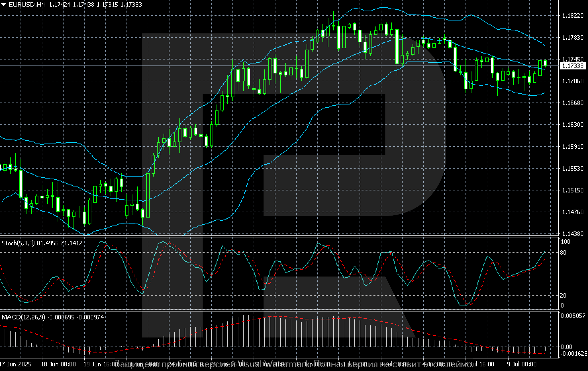
Task: Select the 7 Jul 16:00 time label
Action: [479, 364]
